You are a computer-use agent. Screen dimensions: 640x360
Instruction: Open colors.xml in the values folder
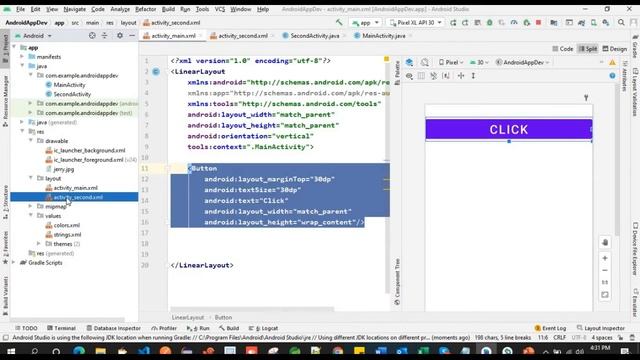63,225
